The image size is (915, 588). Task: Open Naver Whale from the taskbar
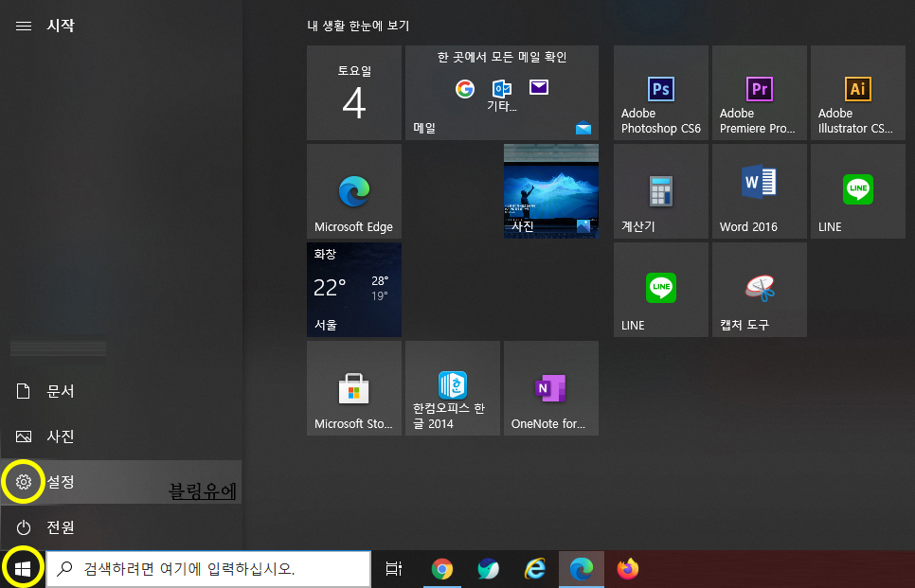click(x=488, y=569)
